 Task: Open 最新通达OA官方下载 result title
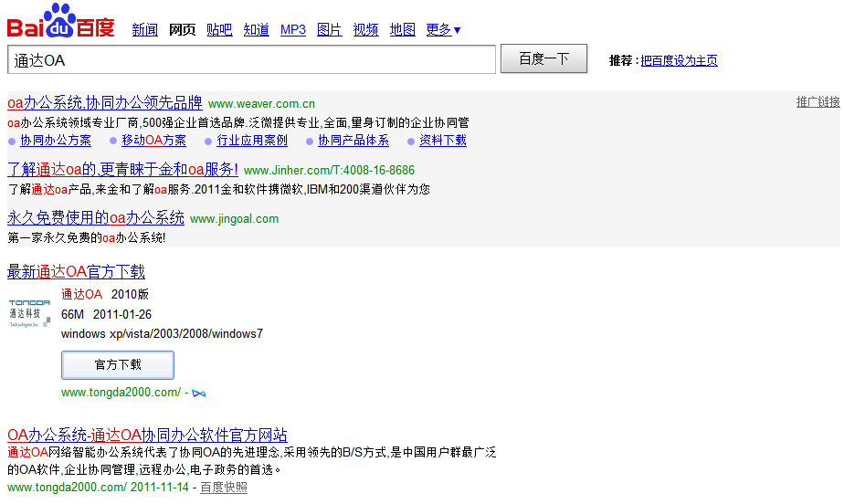click(x=76, y=272)
